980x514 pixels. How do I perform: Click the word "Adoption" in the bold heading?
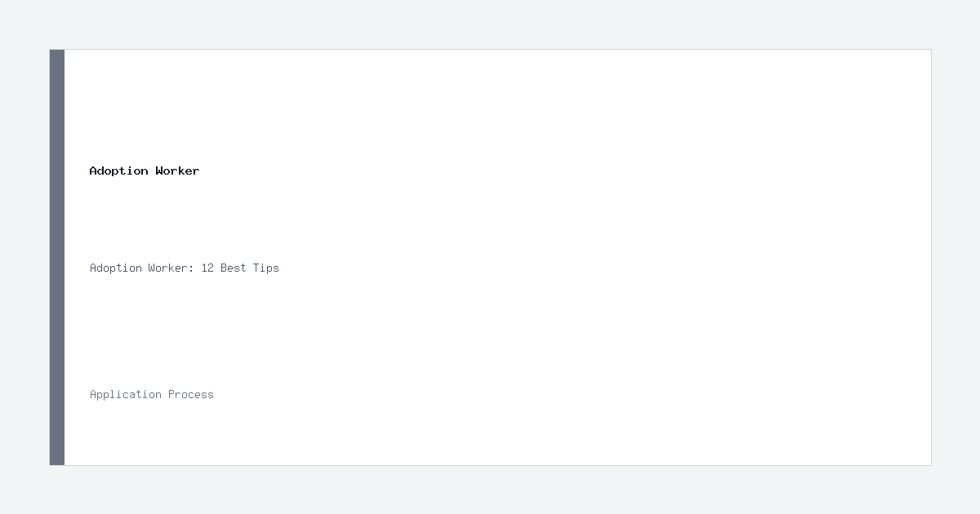tap(119, 171)
